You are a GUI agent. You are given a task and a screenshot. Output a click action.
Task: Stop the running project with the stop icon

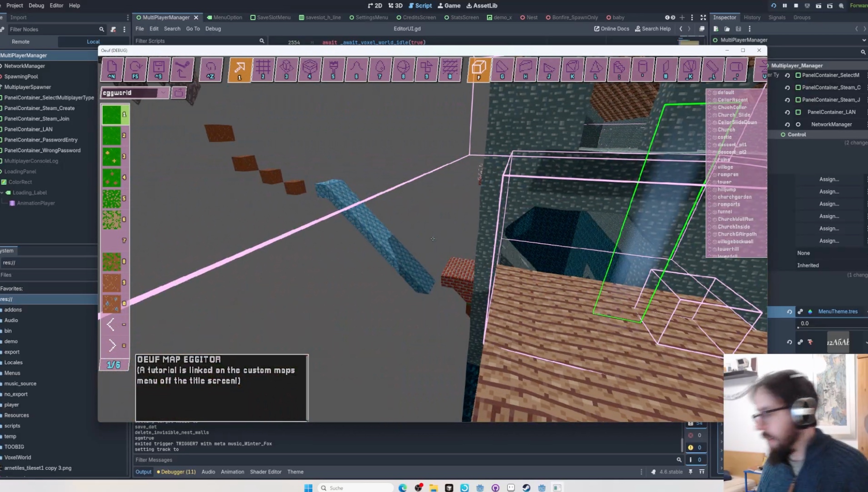(796, 5)
